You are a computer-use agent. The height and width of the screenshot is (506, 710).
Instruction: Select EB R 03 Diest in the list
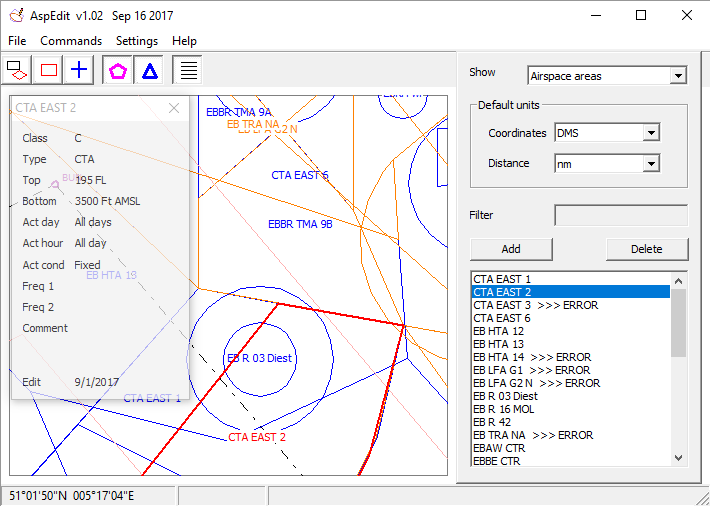(x=571, y=396)
